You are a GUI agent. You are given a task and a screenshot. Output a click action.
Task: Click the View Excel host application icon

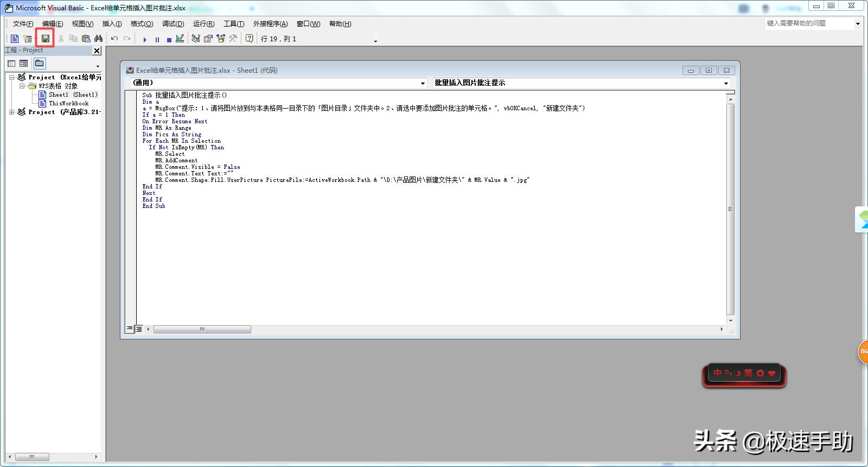tap(15, 39)
